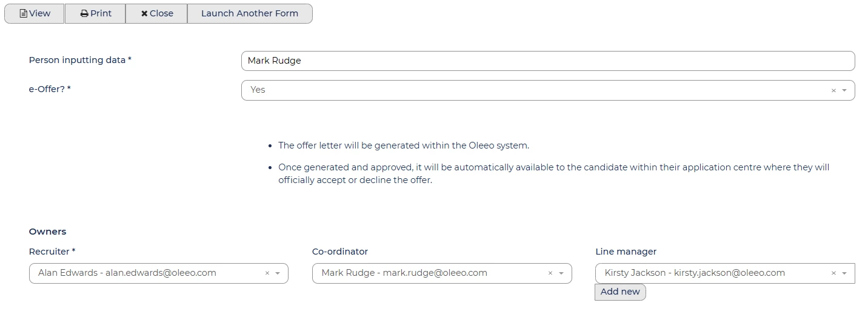Clear the e-Offer 'Yes' selection
This screenshot has width=868, height=314.
click(833, 90)
